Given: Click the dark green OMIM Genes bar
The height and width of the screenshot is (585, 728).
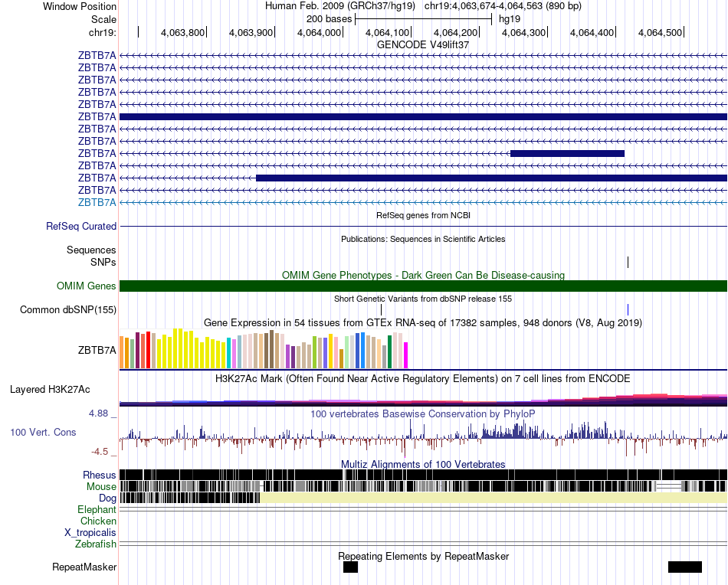Looking at the screenshot, I should pos(423,286).
